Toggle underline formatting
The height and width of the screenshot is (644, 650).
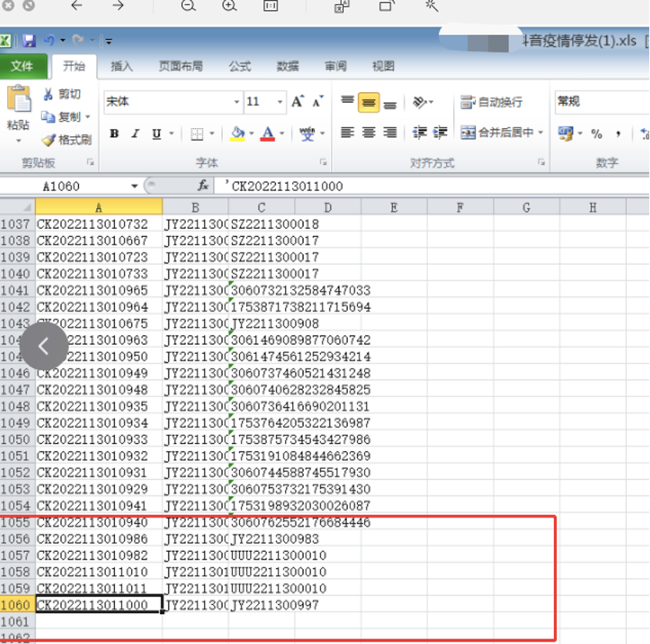click(x=156, y=134)
